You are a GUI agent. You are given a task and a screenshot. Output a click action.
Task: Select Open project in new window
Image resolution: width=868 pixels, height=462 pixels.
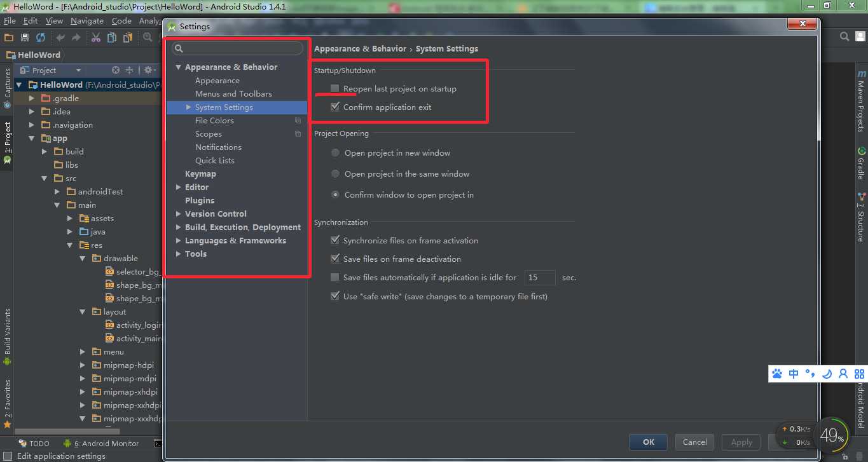pos(335,153)
